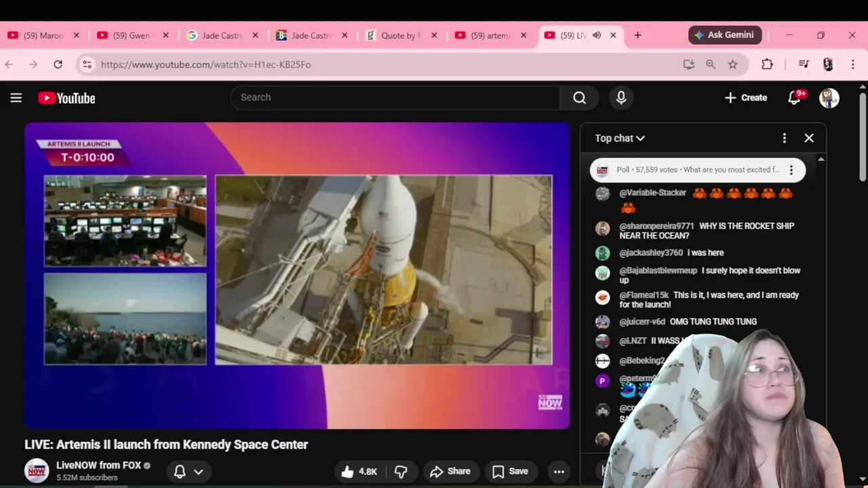This screenshot has width=868, height=488.
Task: Click the Ask Gemini button
Action: point(725,35)
